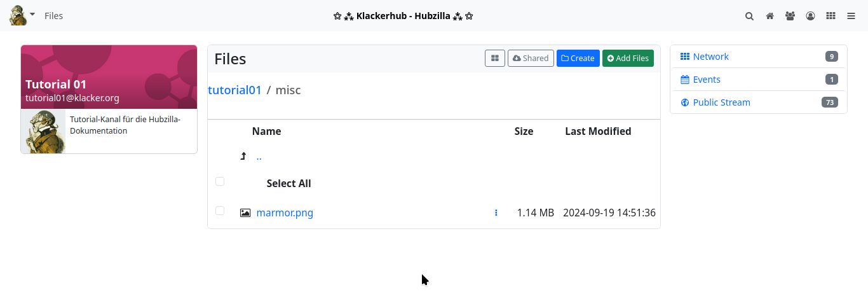The image size is (868, 308).
Task: Switch to tile view using grid icon
Action: tap(495, 58)
